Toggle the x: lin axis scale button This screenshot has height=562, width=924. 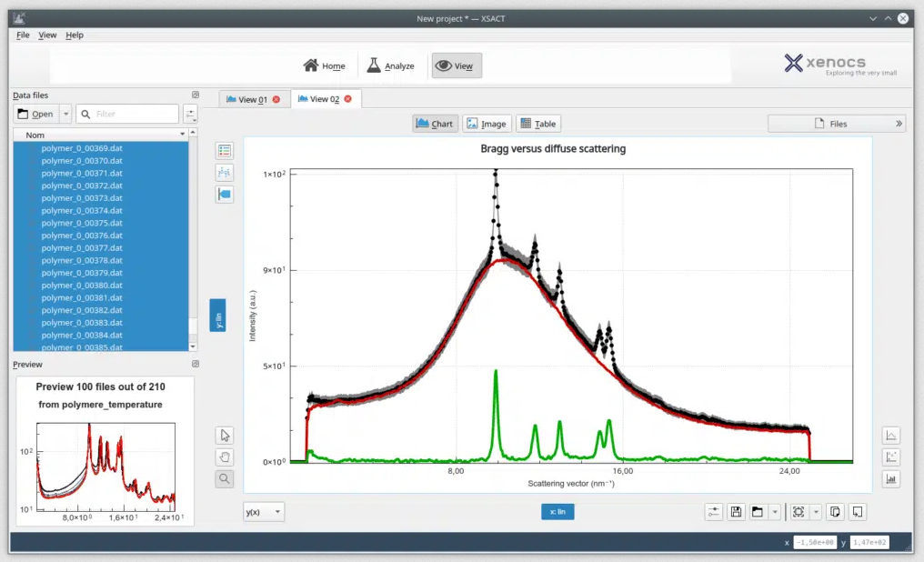pyautogui.click(x=557, y=511)
